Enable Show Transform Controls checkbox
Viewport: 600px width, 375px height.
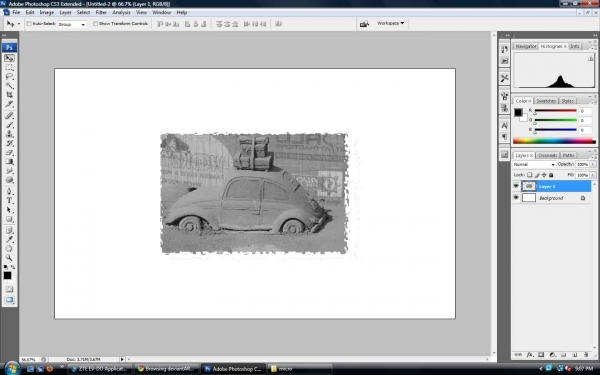pyautogui.click(x=95, y=24)
